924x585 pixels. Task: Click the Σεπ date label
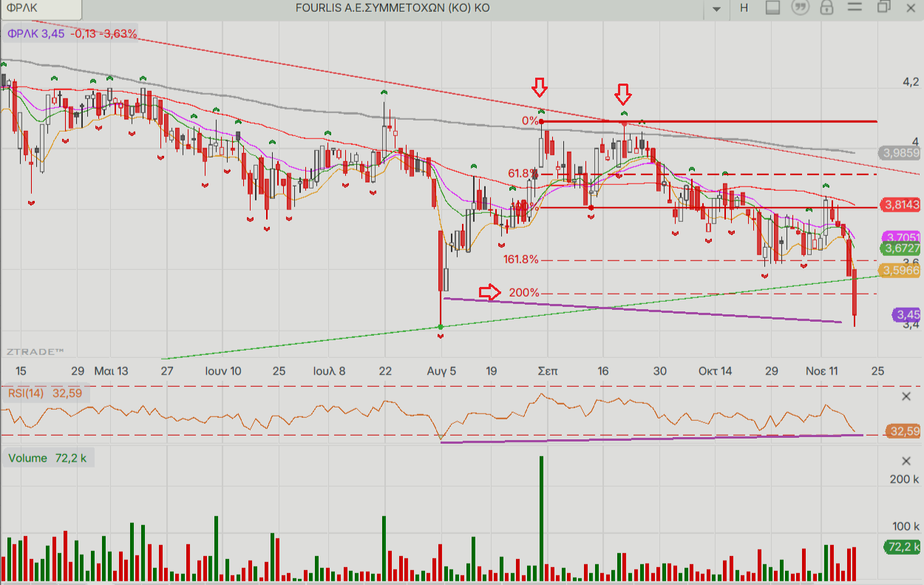pyautogui.click(x=547, y=371)
